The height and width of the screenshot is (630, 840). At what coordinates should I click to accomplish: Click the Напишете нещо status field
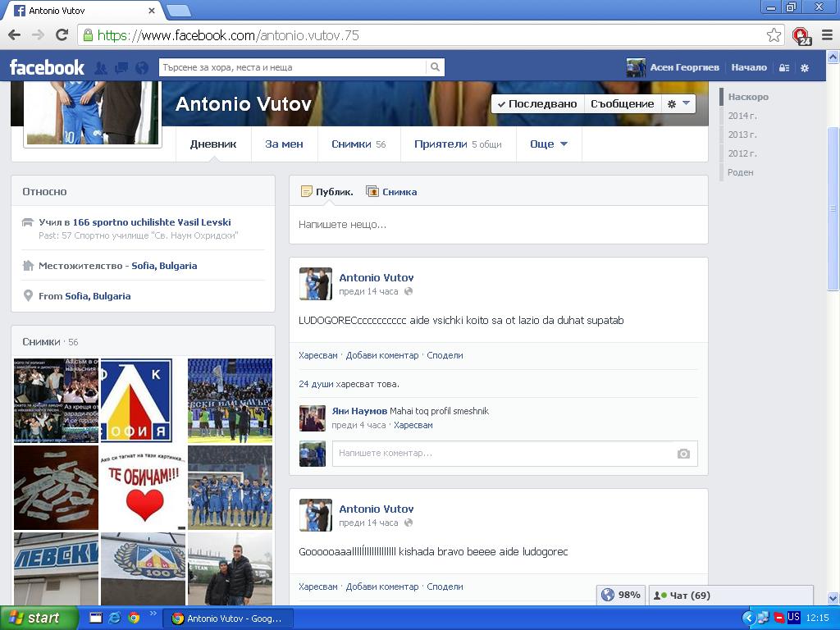pyautogui.click(x=498, y=225)
